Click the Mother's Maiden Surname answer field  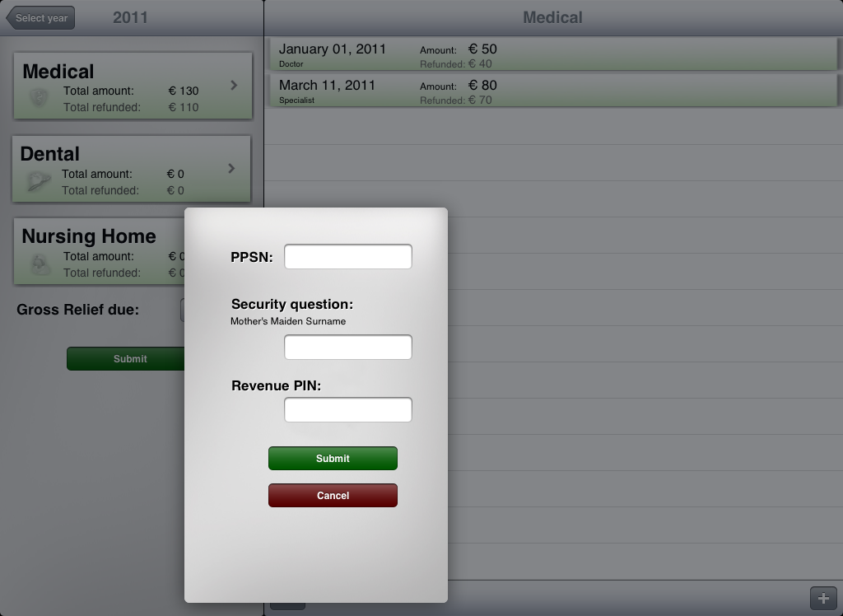coord(347,348)
